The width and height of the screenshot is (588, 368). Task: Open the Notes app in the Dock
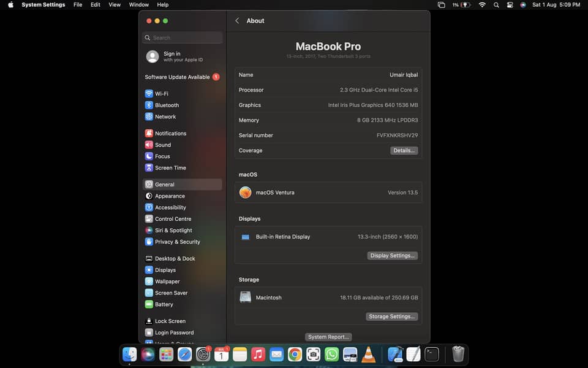(239, 354)
